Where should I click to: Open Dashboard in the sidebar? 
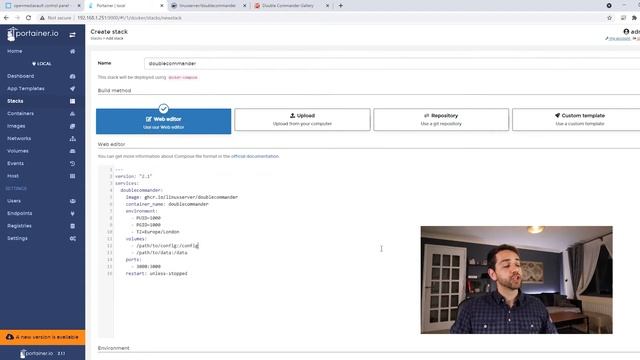click(20, 76)
